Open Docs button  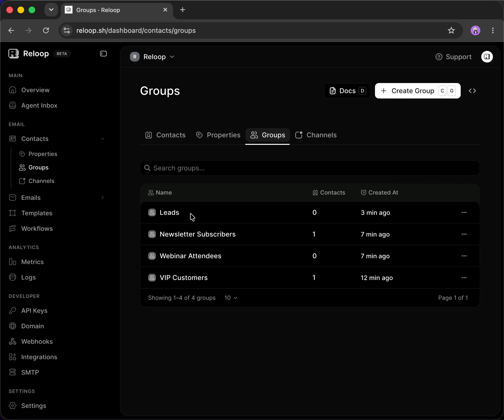pos(347,91)
